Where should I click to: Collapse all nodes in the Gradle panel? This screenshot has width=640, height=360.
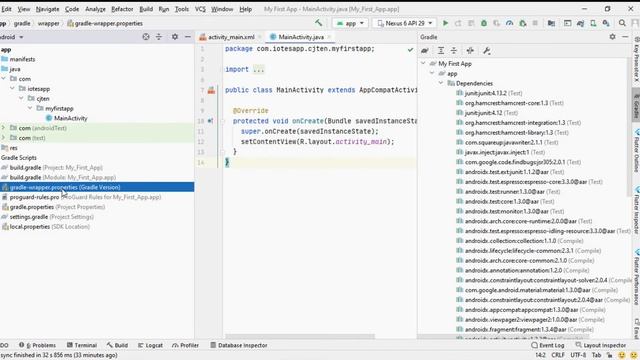click(x=454, y=51)
